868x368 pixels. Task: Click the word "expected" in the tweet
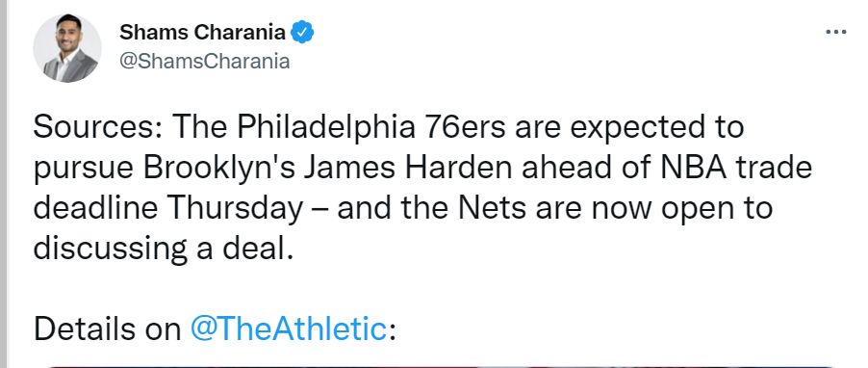[x=636, y=129]
